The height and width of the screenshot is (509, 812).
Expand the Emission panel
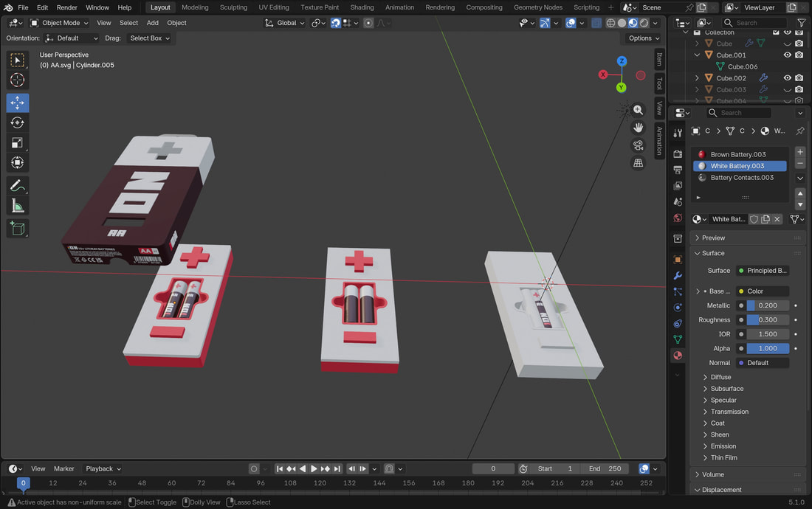pos(723,446)
